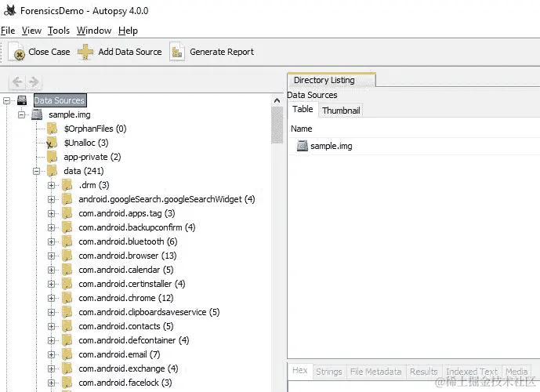
Task: Select sample.img label in the tree
Action: pos(70,114)
